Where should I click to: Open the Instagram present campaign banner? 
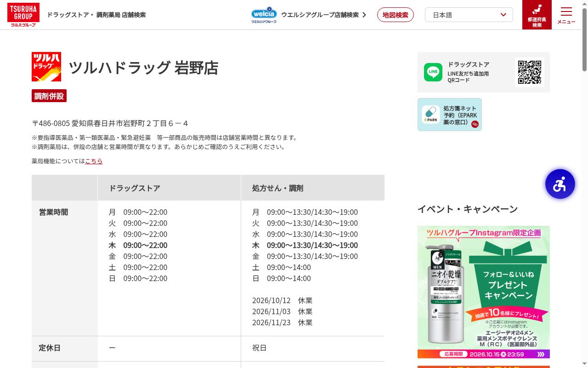point(484,292)
